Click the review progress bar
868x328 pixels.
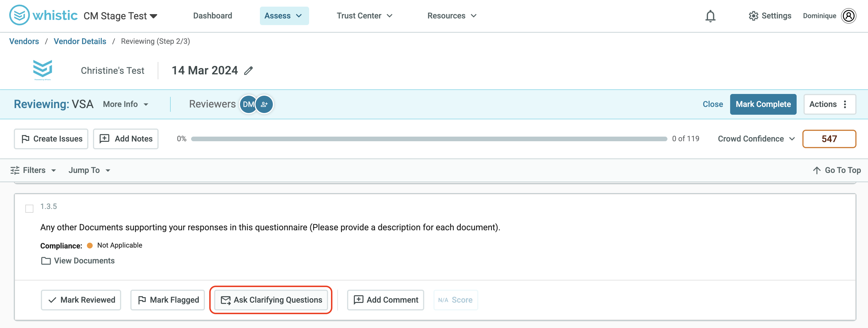pyautogui.click(x=429, y=139)
